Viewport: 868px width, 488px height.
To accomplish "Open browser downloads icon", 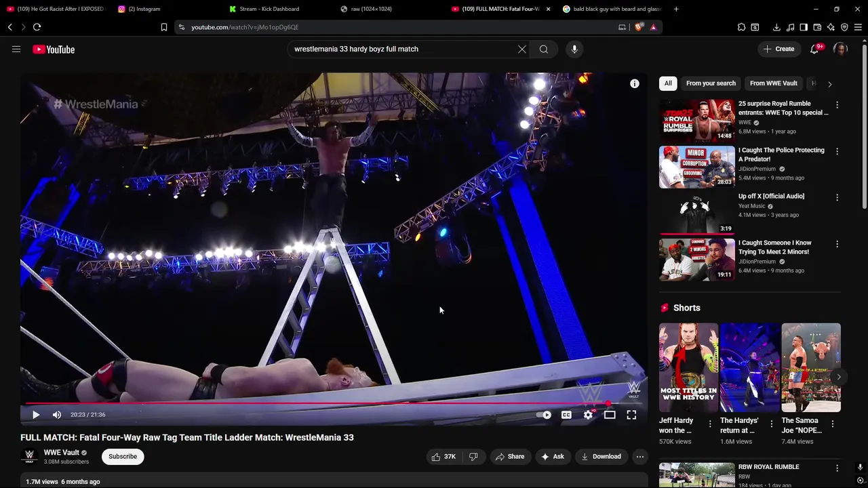I will point(776,27).
